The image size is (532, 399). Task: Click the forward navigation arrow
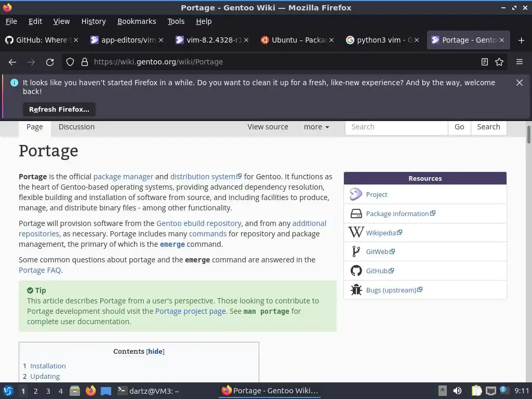point(31,62)
